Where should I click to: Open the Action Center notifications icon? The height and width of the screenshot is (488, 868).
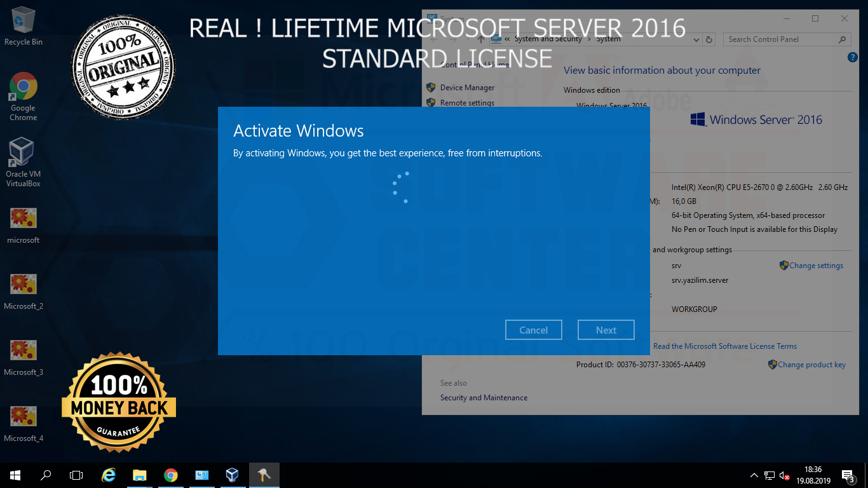coord(848,475)
